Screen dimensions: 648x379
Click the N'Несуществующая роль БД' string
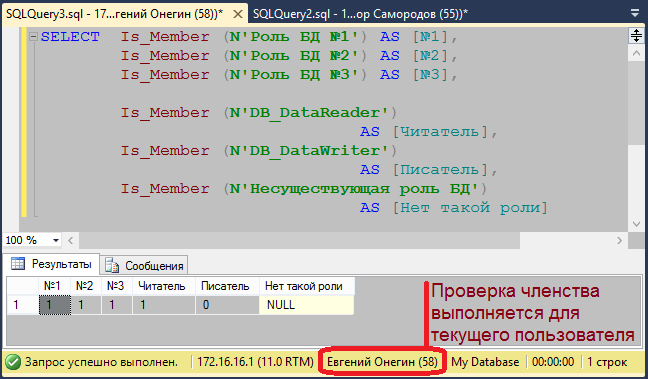[x=353, y=189]
